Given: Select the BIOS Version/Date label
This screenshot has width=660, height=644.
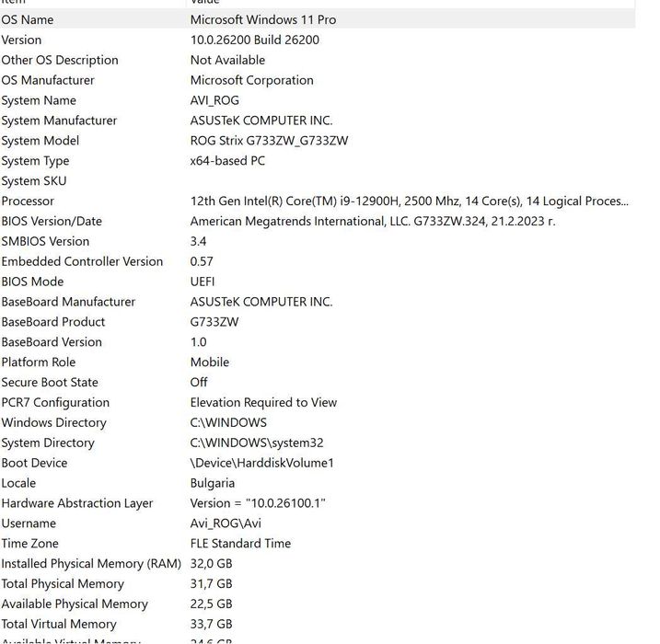Looking at the screenshot, I should tap(52, 222).
